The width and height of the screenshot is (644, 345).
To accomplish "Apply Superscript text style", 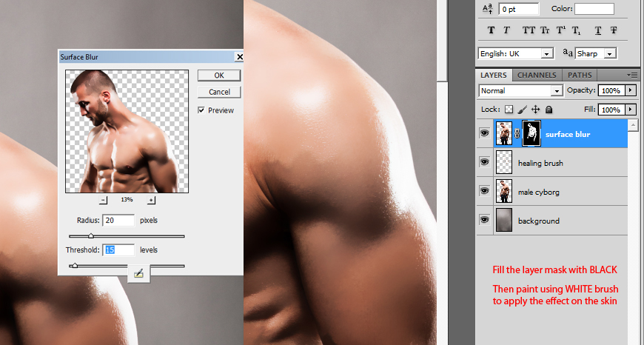I will pos(561,30).
